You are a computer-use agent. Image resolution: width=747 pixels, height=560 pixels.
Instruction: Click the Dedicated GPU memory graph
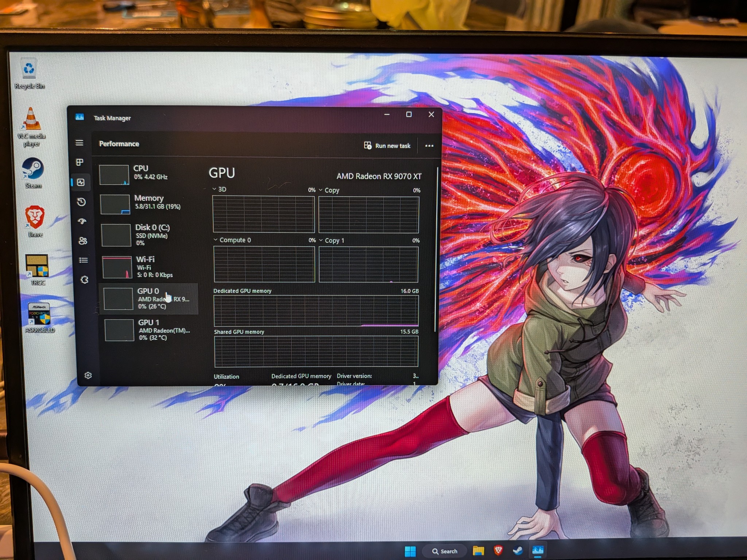coord(316,311)
